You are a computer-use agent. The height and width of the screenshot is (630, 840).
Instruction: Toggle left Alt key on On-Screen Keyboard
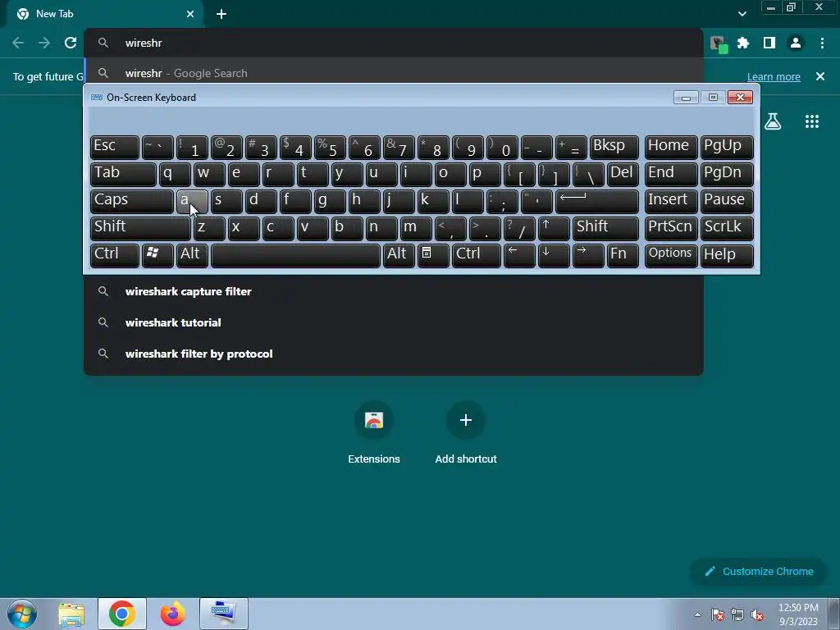coord(192,256)
